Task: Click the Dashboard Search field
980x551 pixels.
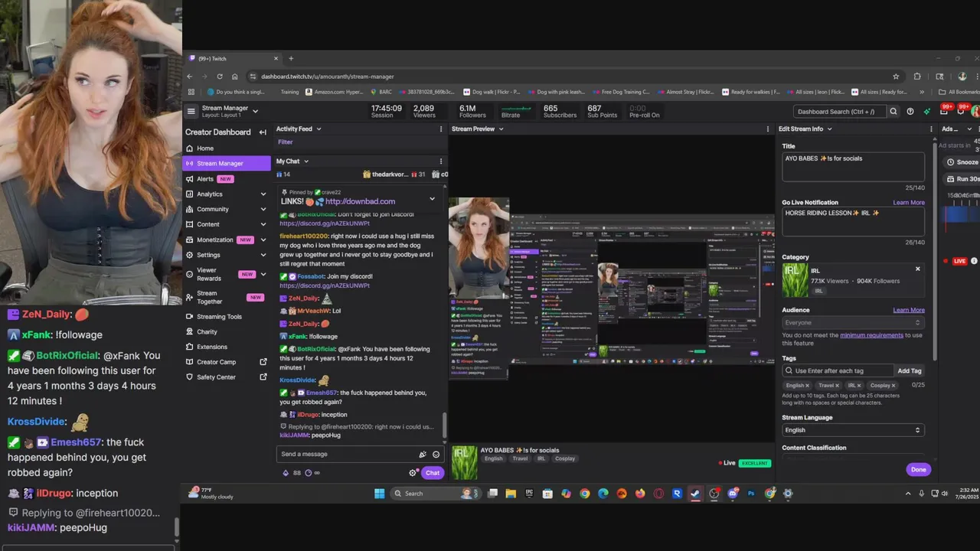Action: coord(838,112)
